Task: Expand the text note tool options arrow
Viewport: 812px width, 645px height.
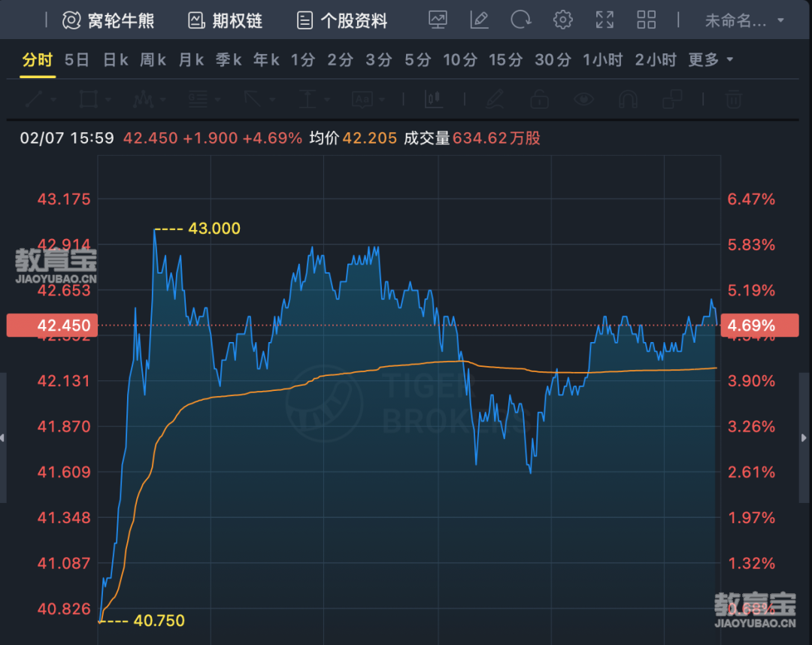Action: pyautogui.click(x=382, y=99)
